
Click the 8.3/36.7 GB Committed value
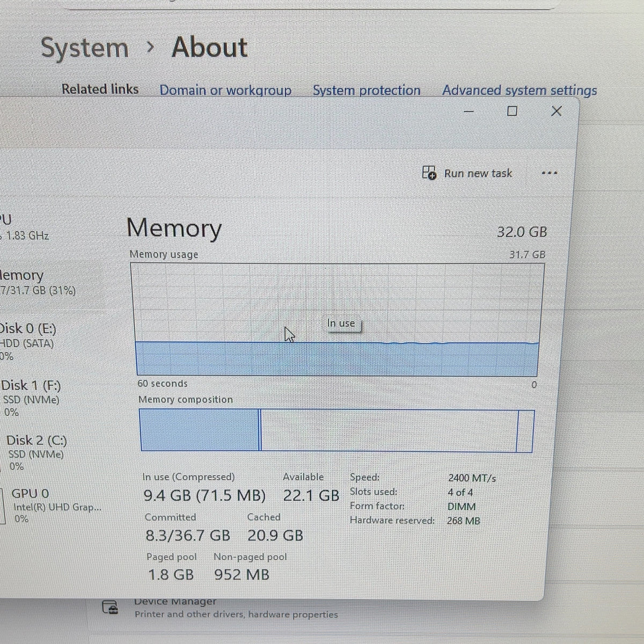(188, 536)
